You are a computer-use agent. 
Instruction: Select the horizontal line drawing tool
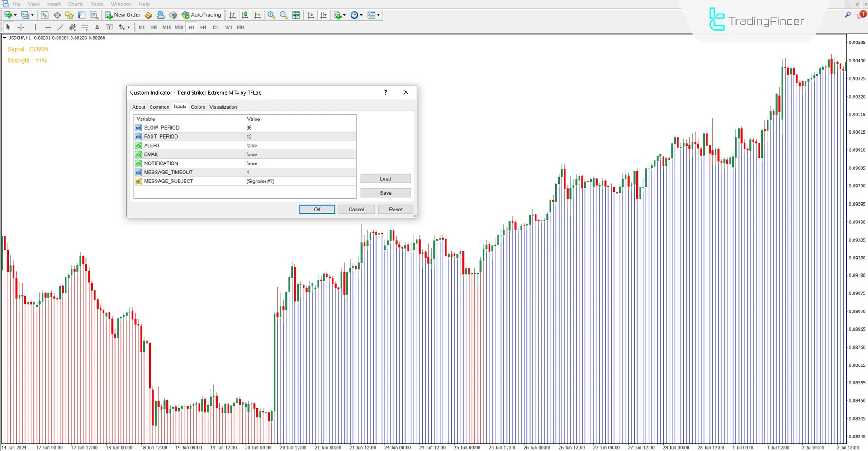(48, 27)
